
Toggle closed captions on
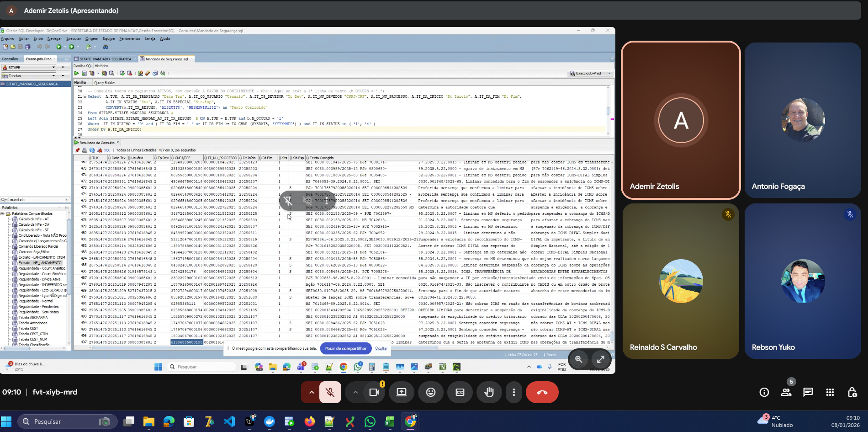460,392
